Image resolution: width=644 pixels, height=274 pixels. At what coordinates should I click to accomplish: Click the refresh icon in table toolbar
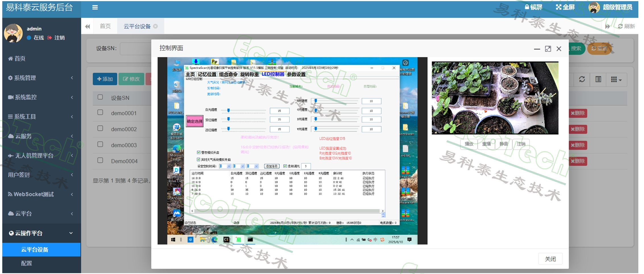[582, 79]
